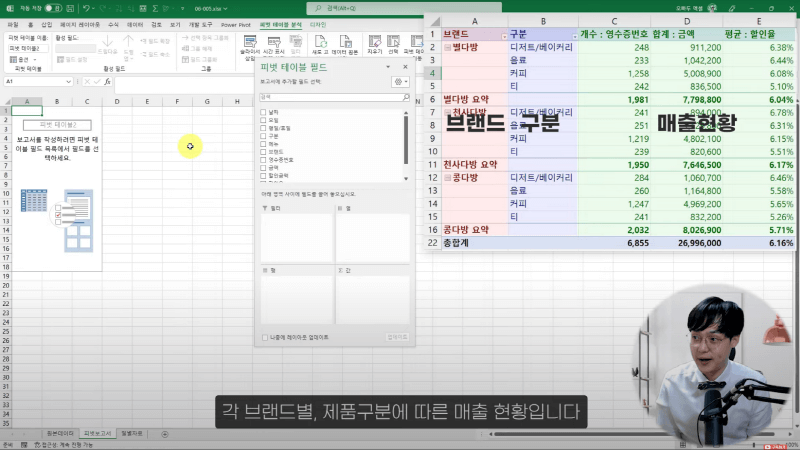This screenshot has width=800, height=450.
Task: Click the Insert Function fx icon
Action: (x=107, y=82)
